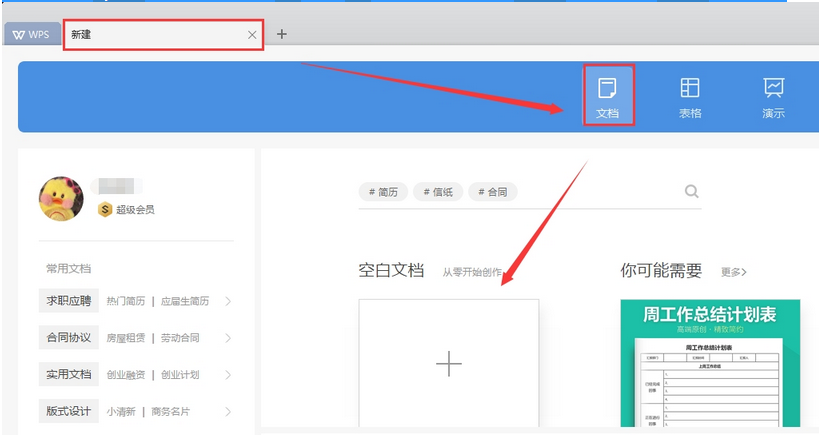Click the 热门简历 link

[125, 301]
